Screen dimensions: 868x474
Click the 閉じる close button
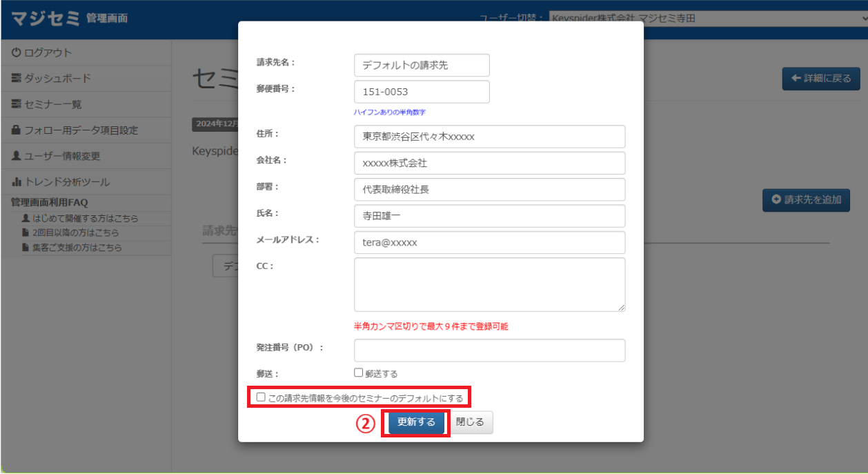pyautogui.click(x=471, y=422)
